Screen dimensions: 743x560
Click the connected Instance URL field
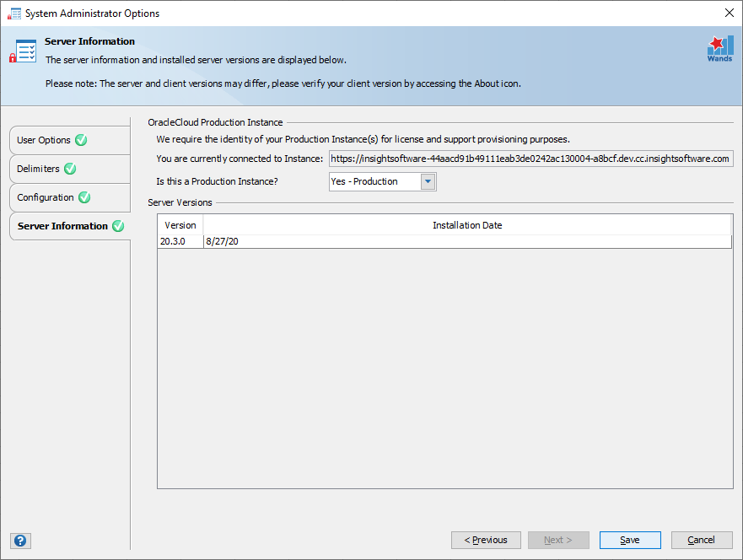pos(530,159)
